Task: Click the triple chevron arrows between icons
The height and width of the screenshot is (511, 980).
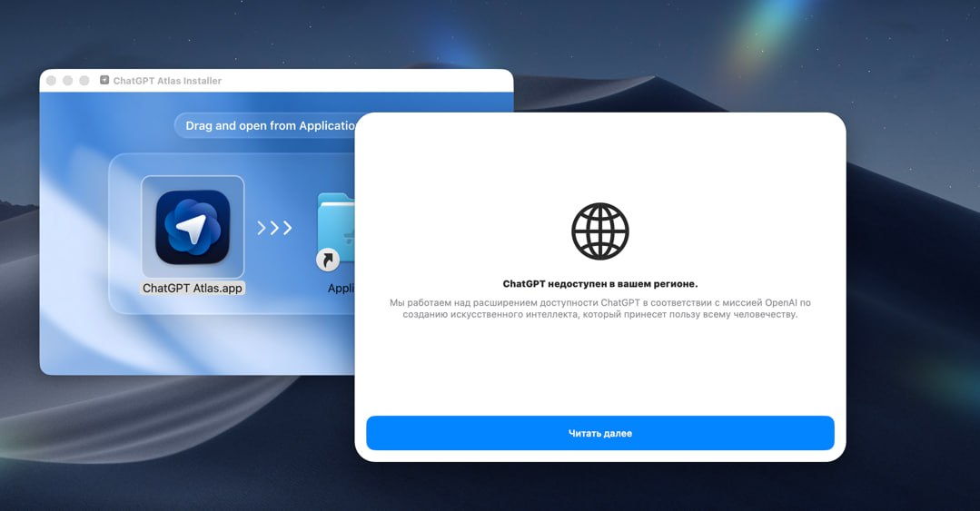Action: click(x=274, y=228)
